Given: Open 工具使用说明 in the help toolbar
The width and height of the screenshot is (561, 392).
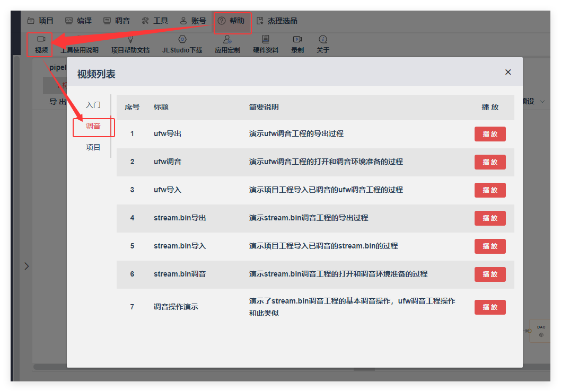Looking at the screenshot, I should tap(79, 50).
